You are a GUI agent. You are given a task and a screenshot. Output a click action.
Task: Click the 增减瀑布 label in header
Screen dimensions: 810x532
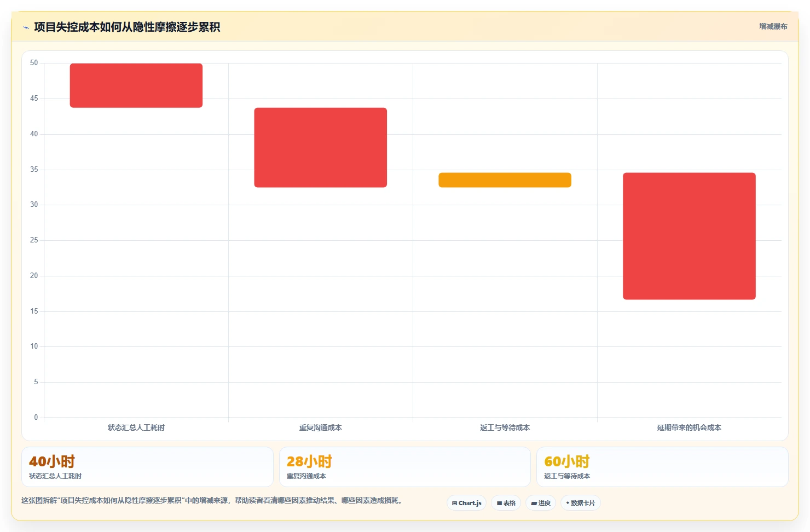[x=773, y=26]
